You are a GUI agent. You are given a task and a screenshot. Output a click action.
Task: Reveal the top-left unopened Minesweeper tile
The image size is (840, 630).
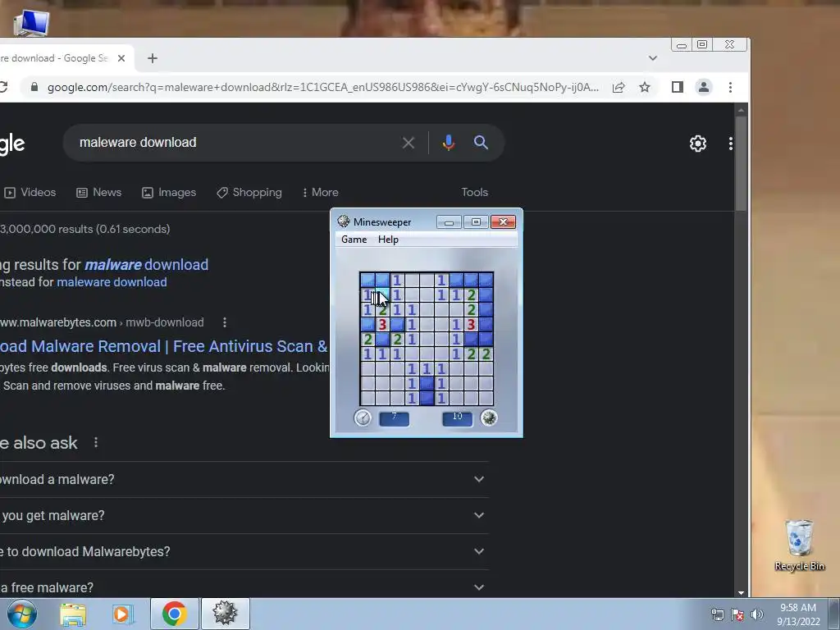(367, 280)
